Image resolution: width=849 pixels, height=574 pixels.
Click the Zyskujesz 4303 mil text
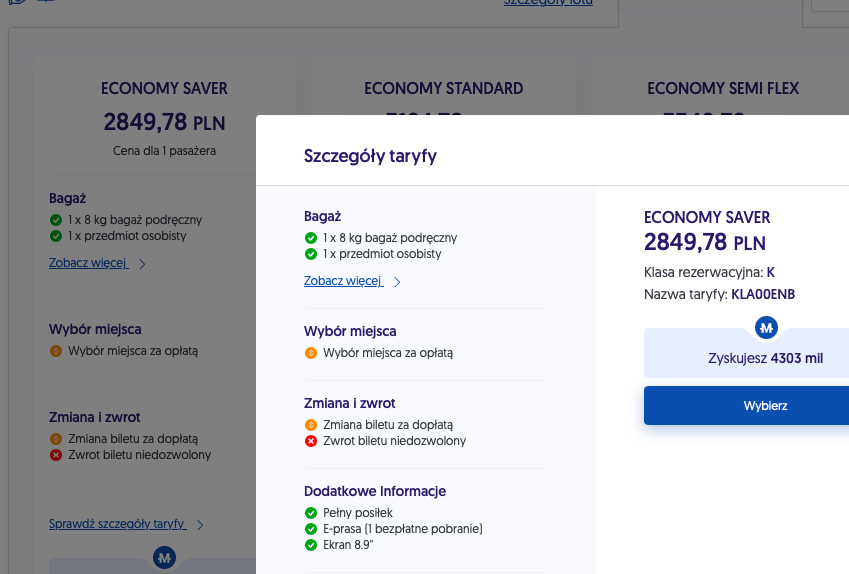[x=766, y=358]
